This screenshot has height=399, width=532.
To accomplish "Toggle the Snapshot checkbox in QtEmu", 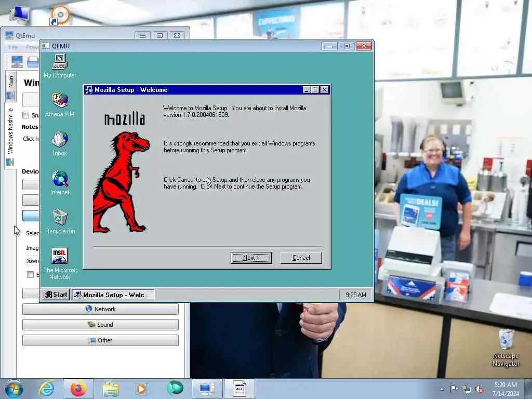I will pyautogui.click(x=26, y=115).
